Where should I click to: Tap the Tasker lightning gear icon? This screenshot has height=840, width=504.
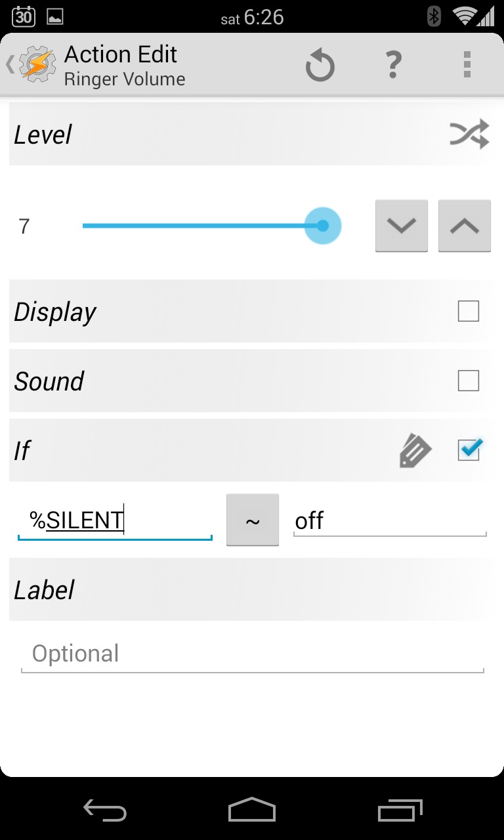pos(37,64)
